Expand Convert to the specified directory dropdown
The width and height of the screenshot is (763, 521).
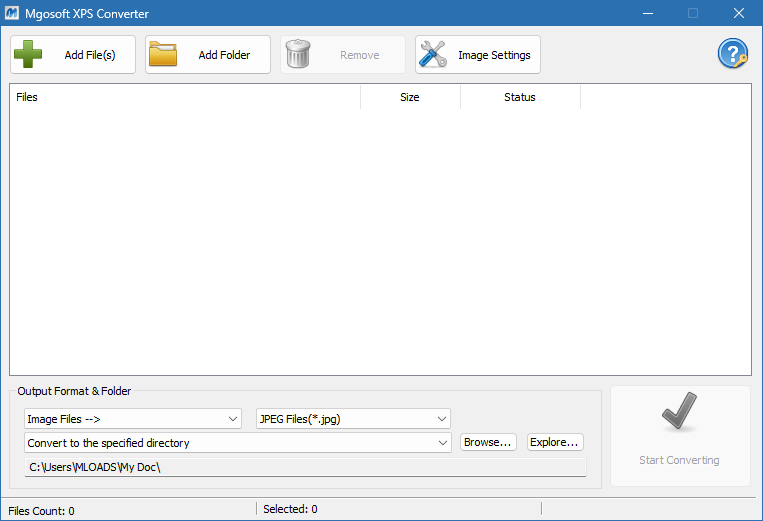click(x=238, y=443)
